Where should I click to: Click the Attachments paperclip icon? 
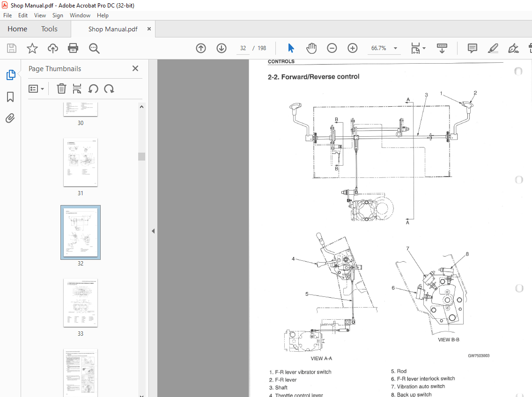pos(10,118)
